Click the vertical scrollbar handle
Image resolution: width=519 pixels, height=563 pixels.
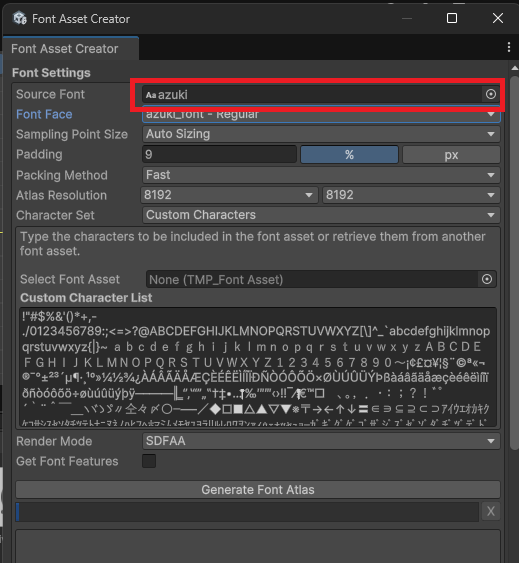pyautogui.click(x=515, y=262)
